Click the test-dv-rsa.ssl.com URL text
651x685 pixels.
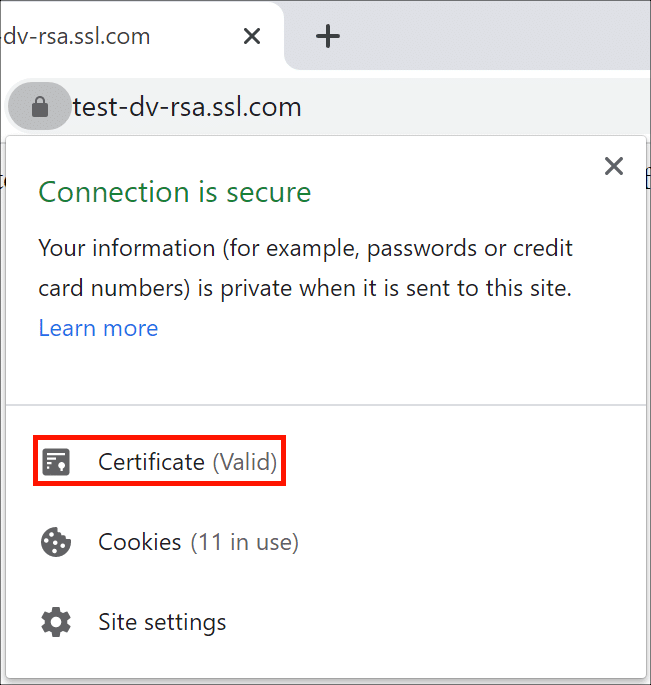click(187, 107)
